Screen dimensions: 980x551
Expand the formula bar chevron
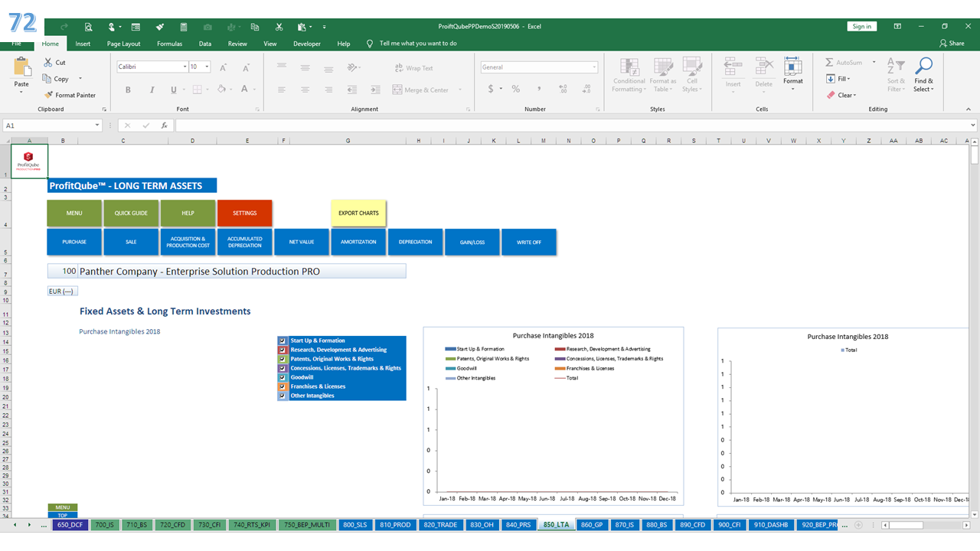coord(973,126)
